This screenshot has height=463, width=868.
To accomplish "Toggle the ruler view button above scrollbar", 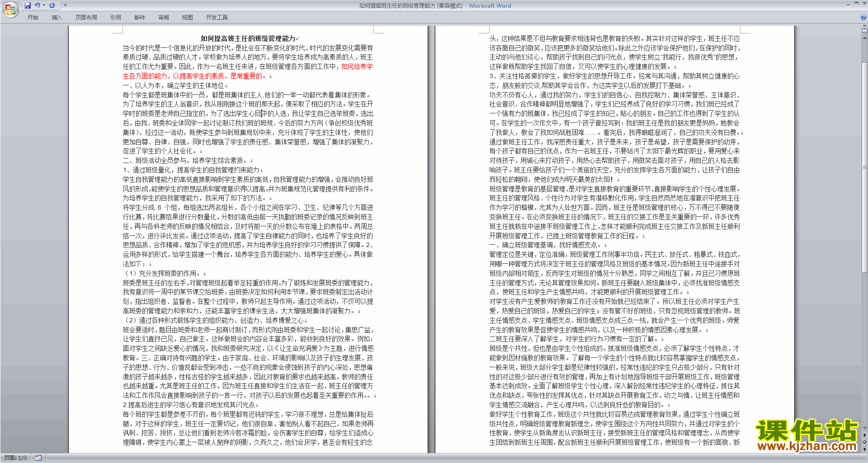I will (x=864, y=31).
